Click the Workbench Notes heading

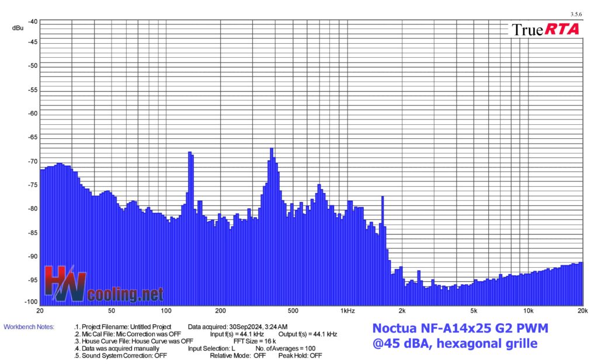coord(29,327)
